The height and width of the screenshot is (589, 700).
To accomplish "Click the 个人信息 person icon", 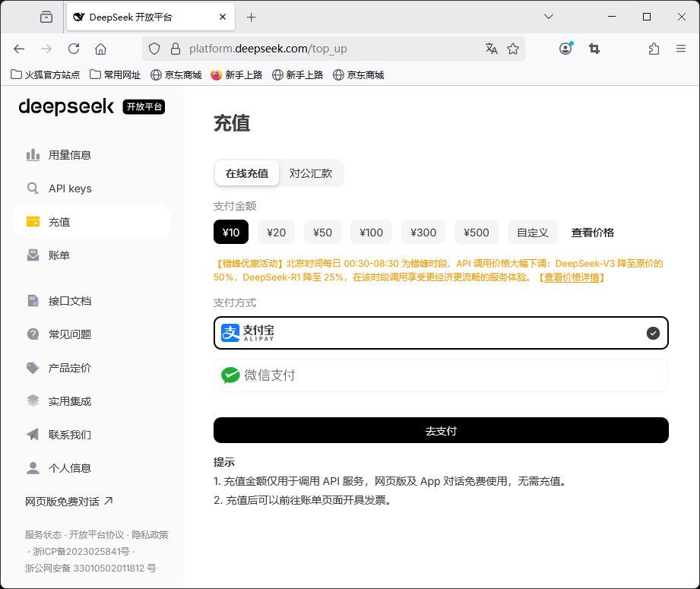I will [33, 467].
